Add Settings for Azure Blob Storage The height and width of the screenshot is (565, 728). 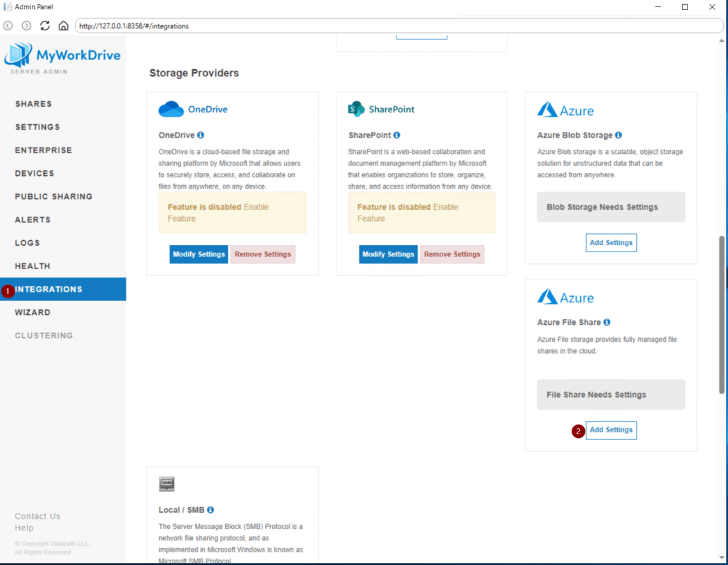tap(611, 243)
